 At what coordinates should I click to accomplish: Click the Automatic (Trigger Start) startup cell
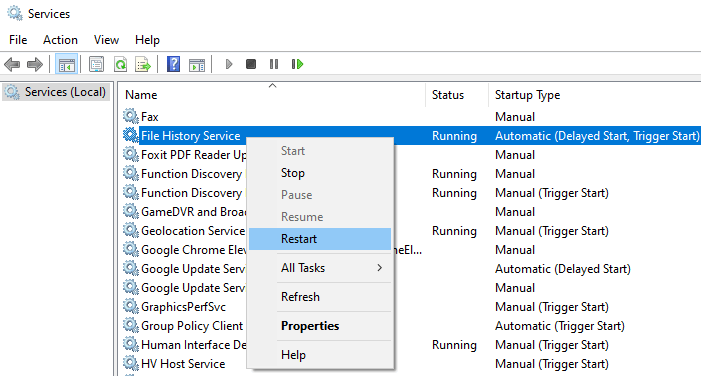click(560, 326)
